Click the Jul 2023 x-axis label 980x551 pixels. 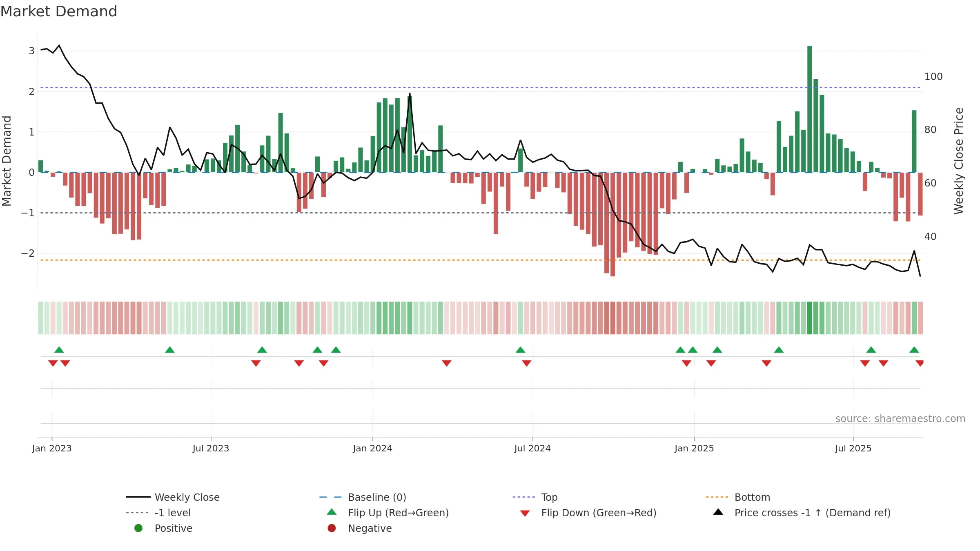pyautogui.click(x=211, y=449)
